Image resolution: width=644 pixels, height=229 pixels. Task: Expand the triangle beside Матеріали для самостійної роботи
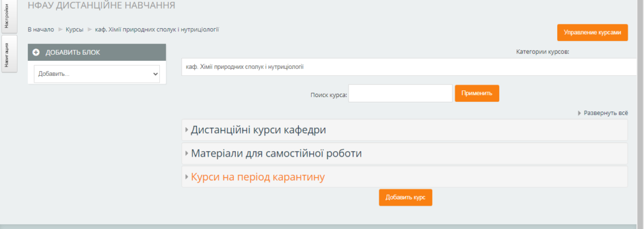tap(187, 154)
